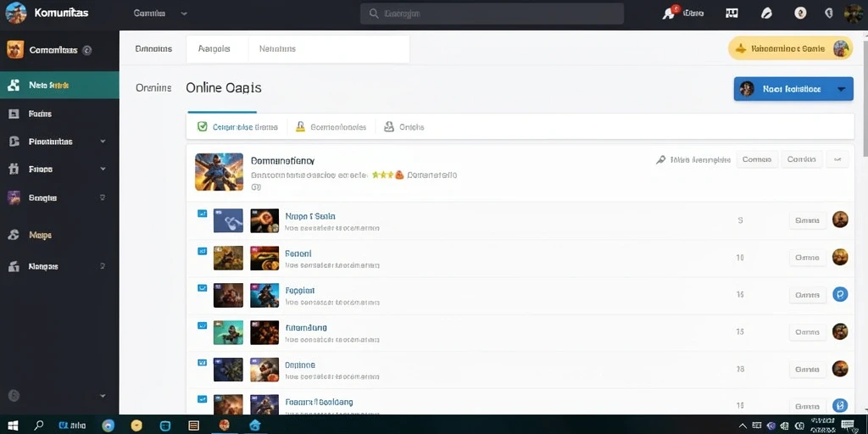
Task: Open the blue button's dropdown arrow
Action: (x=842, y=89)
